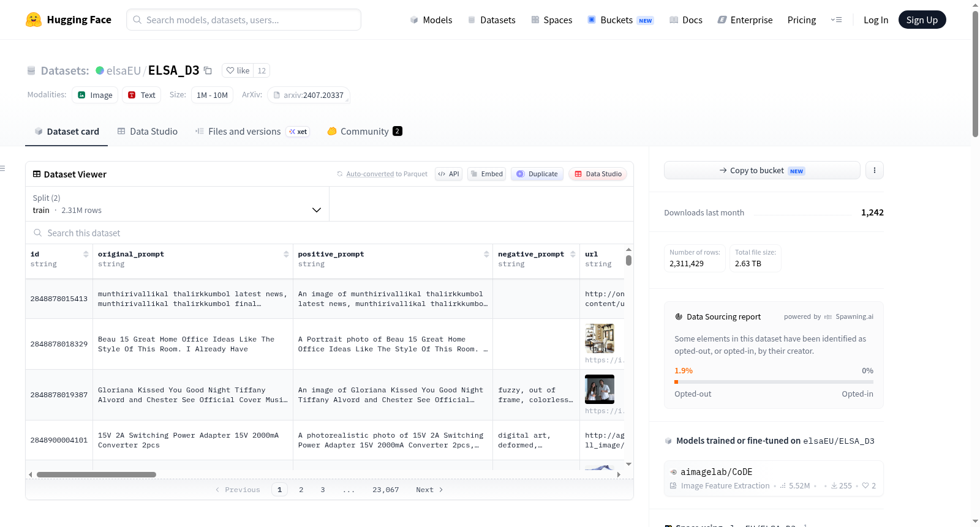Select page 1 in pagination

click(279, 490)
